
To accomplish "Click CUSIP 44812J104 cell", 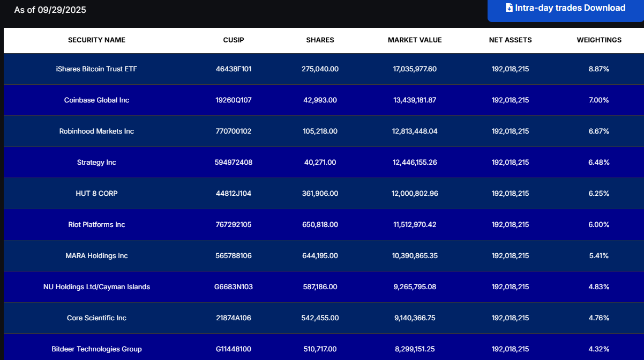I will point(234,194).
